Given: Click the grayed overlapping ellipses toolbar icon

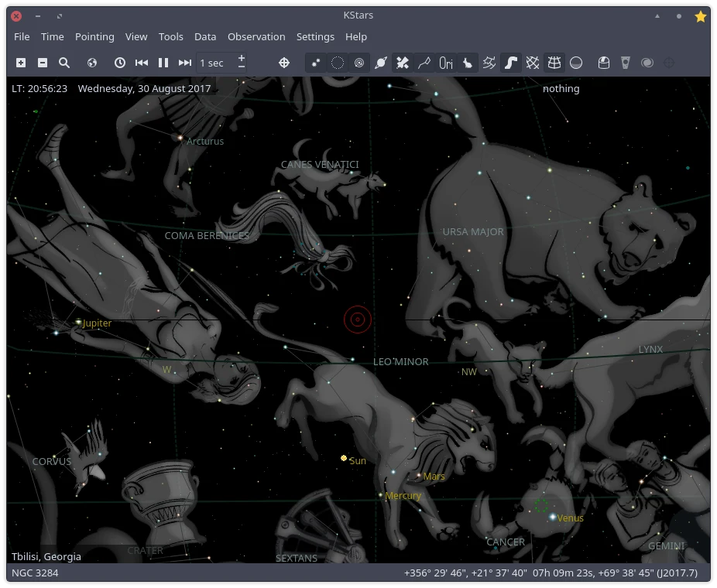Looking at the screenshot, I should (x=647, y=63).
